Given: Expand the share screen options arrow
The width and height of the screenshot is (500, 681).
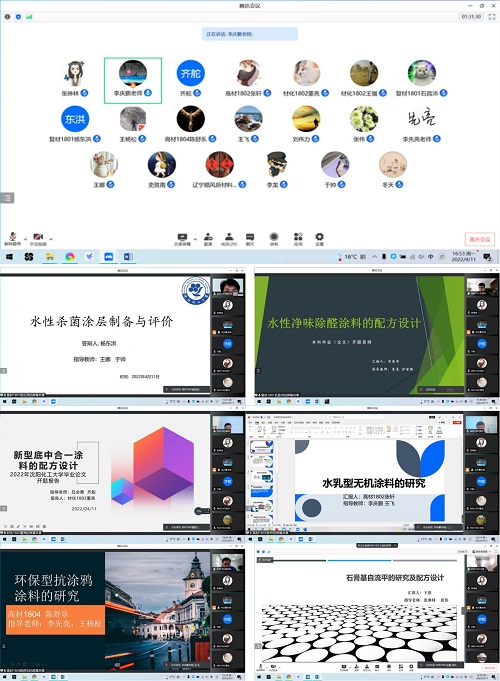Looking at the screenshot, I should [x=195, y=239].
